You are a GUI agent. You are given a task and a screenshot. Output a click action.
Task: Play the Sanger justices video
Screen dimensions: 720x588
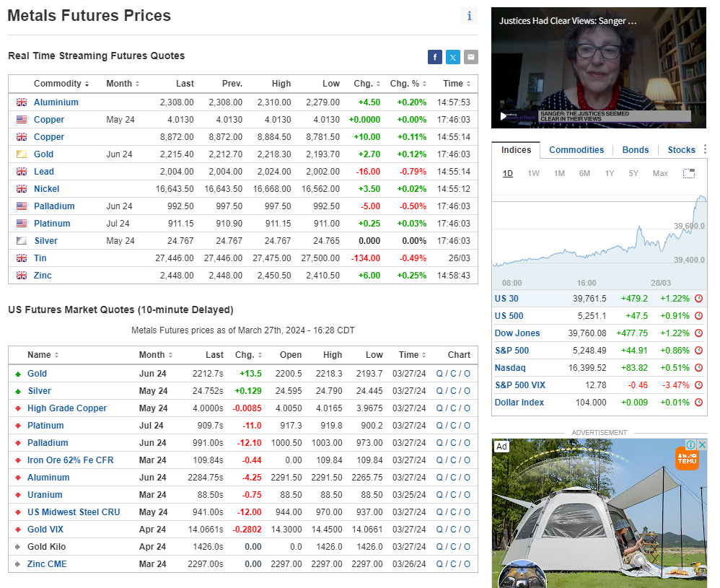tap(504, 115)
